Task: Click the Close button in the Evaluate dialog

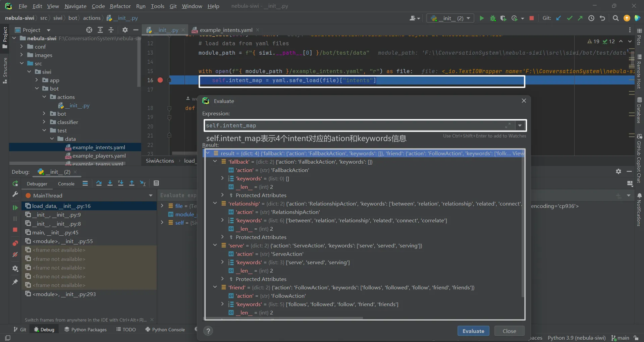Action: [x=509, y=331]
